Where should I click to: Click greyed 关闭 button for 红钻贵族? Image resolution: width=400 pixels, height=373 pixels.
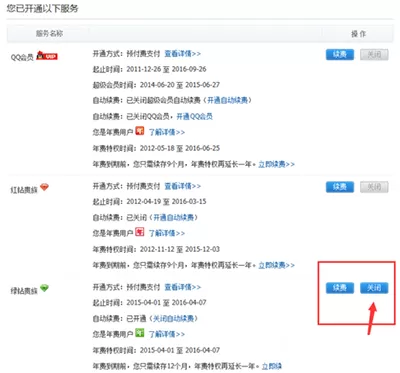pos(374,187)
